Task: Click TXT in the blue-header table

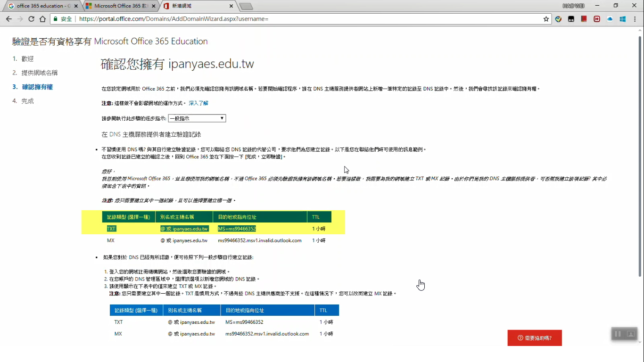Action: 118,322
